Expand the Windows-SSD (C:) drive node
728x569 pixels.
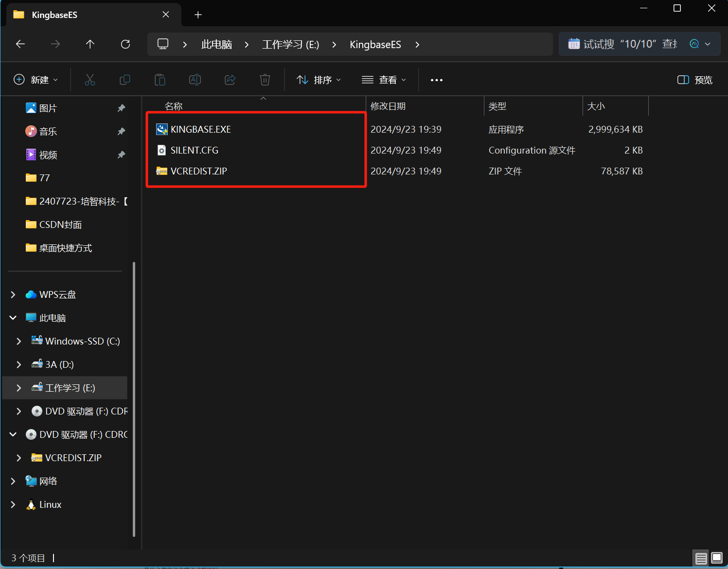tap(19, 341)
